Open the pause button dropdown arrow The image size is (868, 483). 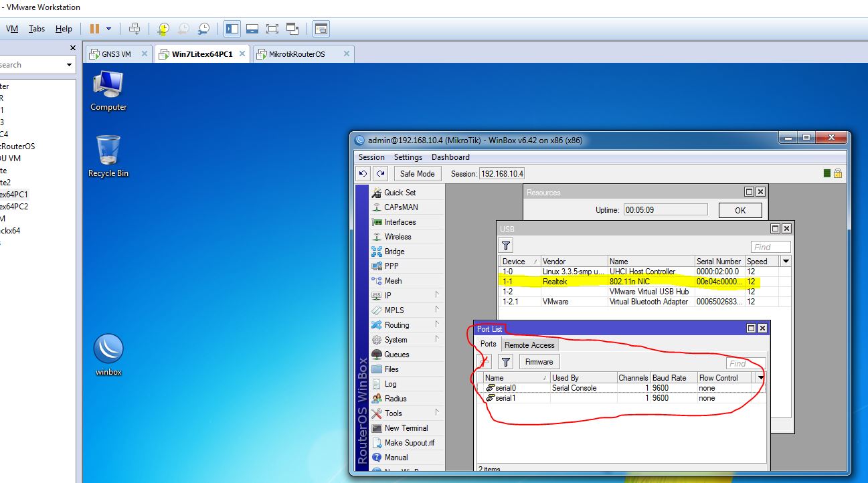[x=109, y=29]
